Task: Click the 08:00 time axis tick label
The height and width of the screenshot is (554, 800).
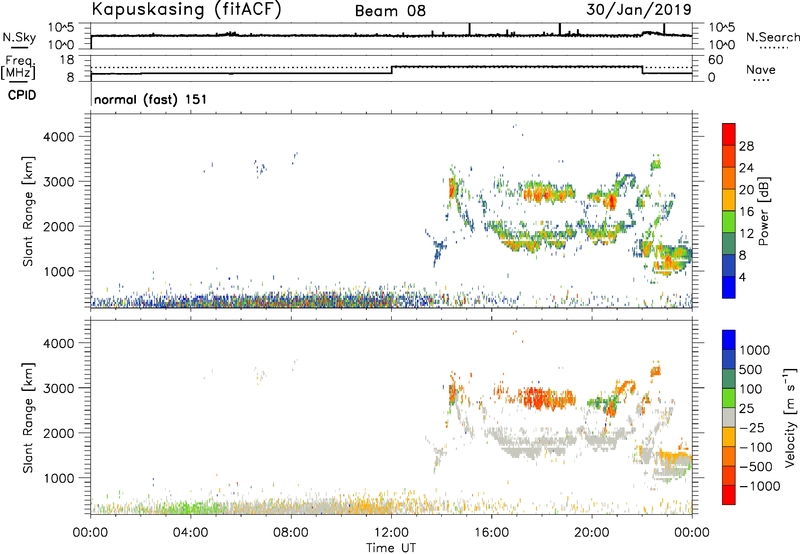Action: 291,533
